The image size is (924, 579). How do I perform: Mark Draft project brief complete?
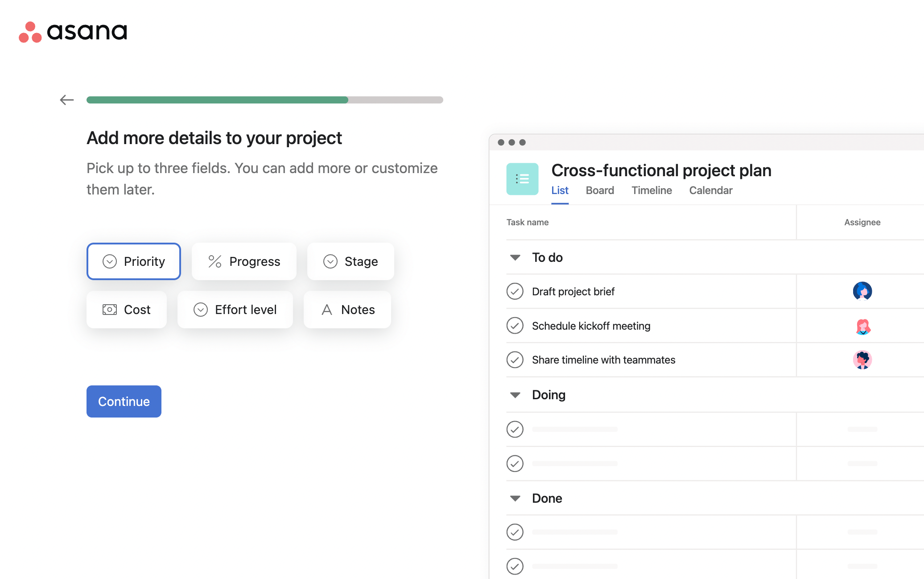[x=515, y=291]
